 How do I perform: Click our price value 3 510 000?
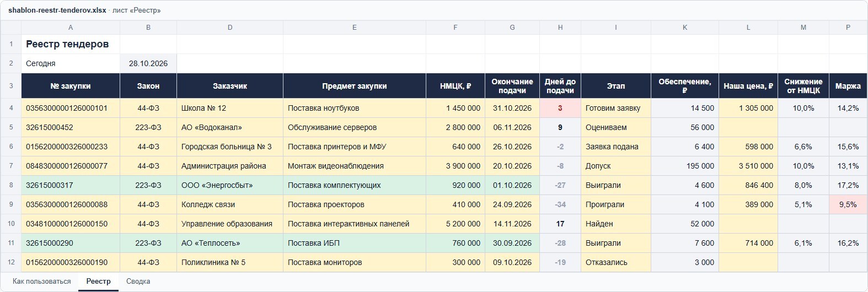[748, 166]
